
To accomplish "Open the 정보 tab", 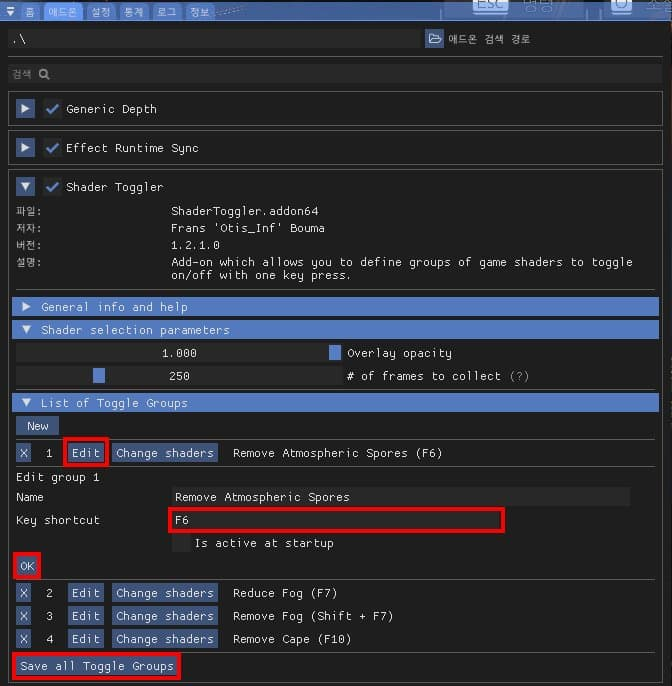I will click(200, 12).
